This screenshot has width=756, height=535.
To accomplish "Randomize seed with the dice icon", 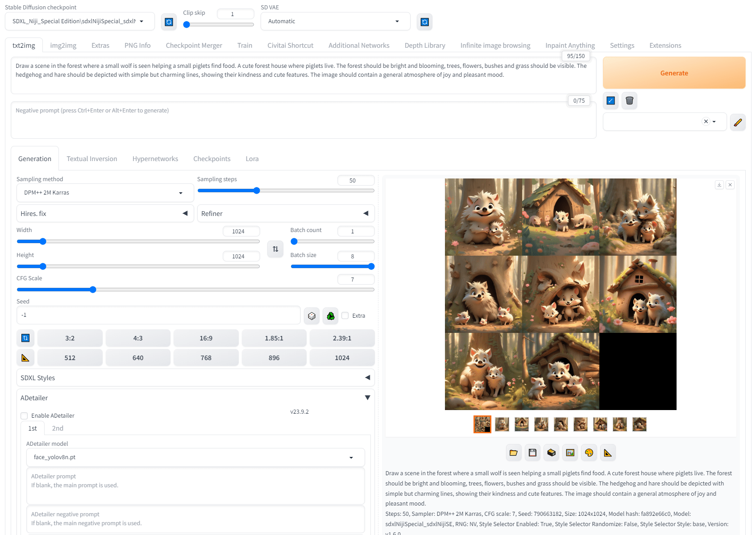I will pos(312,316).
